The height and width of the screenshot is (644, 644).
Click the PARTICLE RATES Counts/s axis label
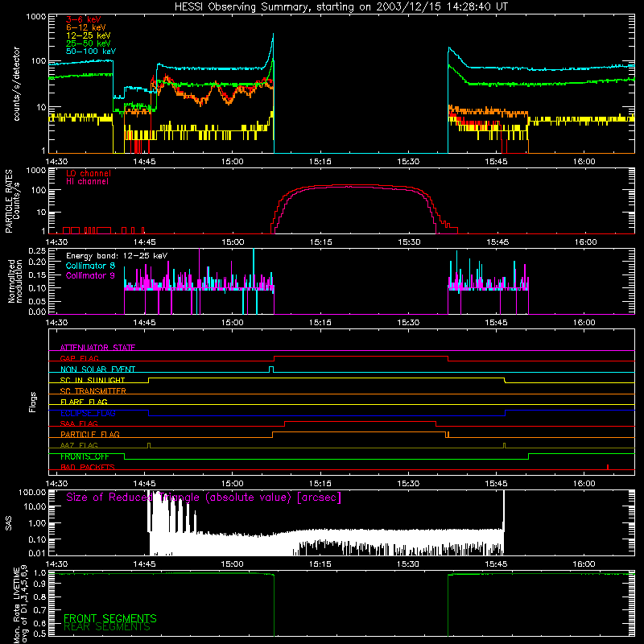pos(12,201)
